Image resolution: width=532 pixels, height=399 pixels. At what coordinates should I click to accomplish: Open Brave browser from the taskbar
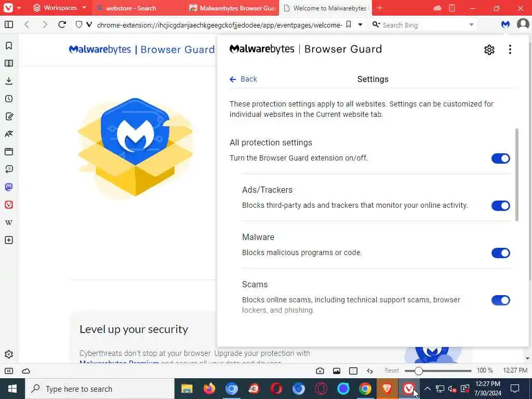click(x=387, y=389)
